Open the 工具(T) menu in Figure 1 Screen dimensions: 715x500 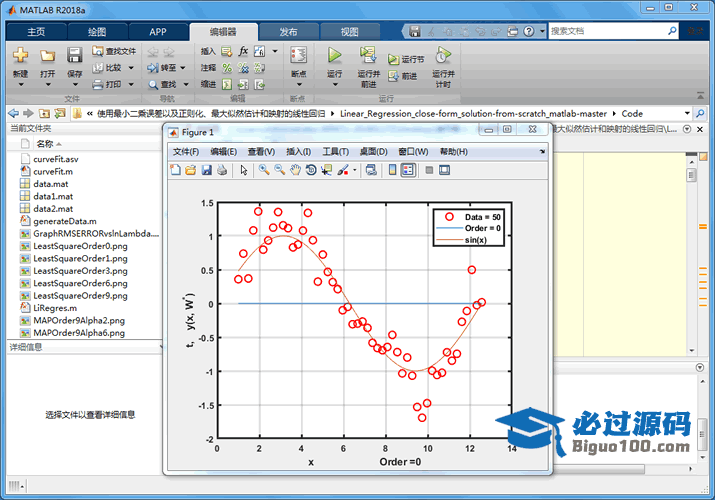pos(336,151)
